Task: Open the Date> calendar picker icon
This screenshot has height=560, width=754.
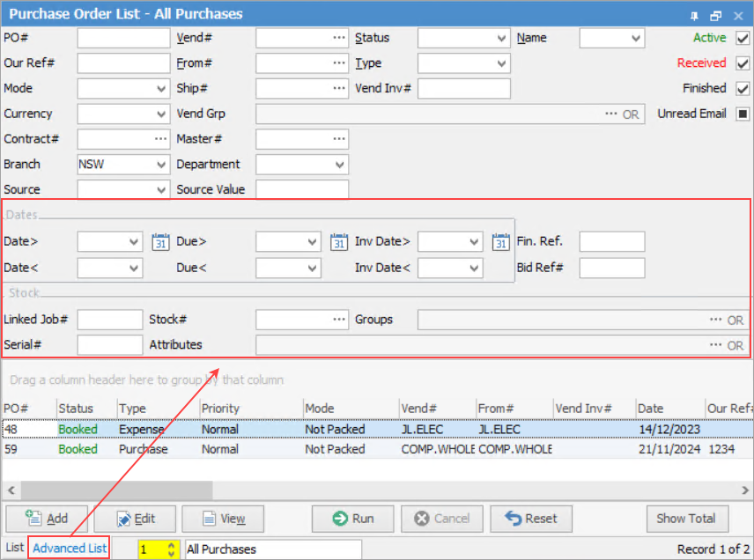Action: point(160,242)
